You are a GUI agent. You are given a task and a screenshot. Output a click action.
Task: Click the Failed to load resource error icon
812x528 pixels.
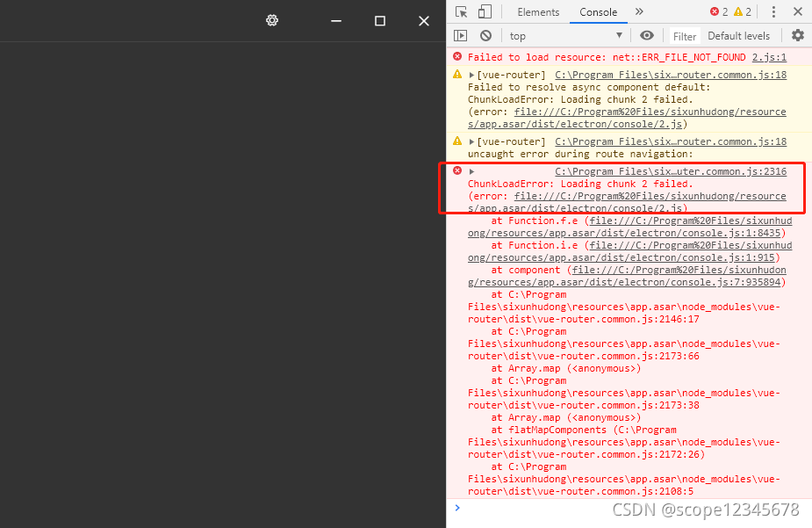click(x=457, y=56)
